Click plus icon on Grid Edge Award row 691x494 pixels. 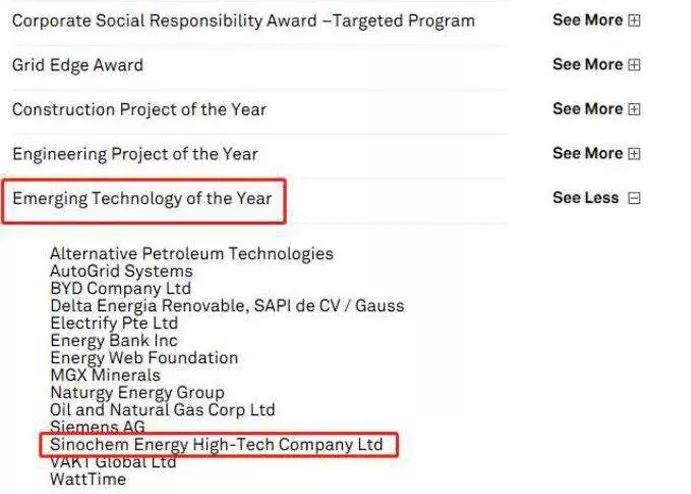point(634,65)
